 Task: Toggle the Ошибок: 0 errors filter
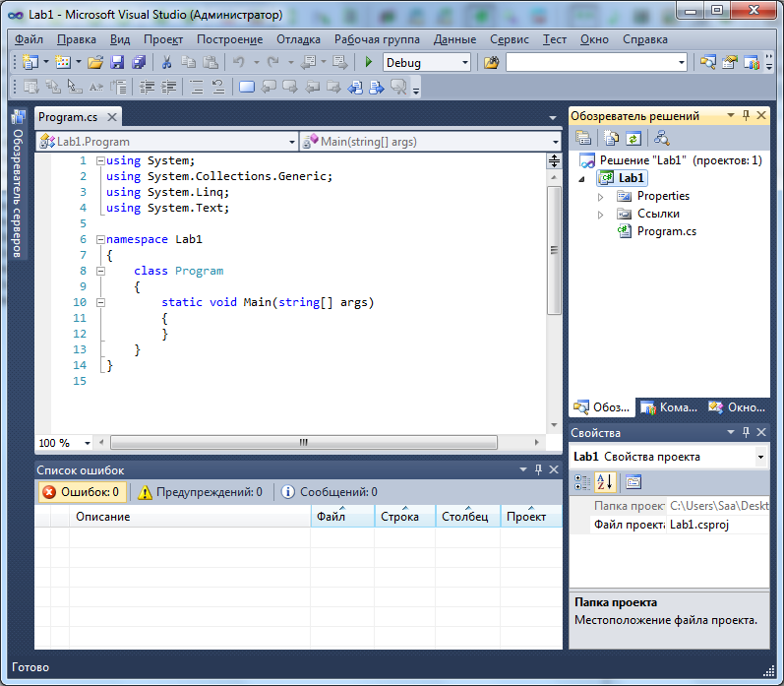82,492
